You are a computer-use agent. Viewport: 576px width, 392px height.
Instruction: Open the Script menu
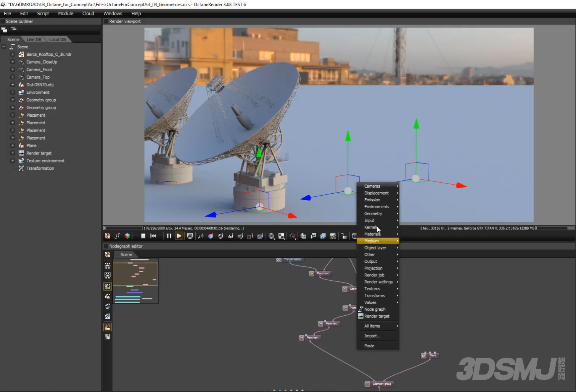pyautogui.click(x=43, y=13)
